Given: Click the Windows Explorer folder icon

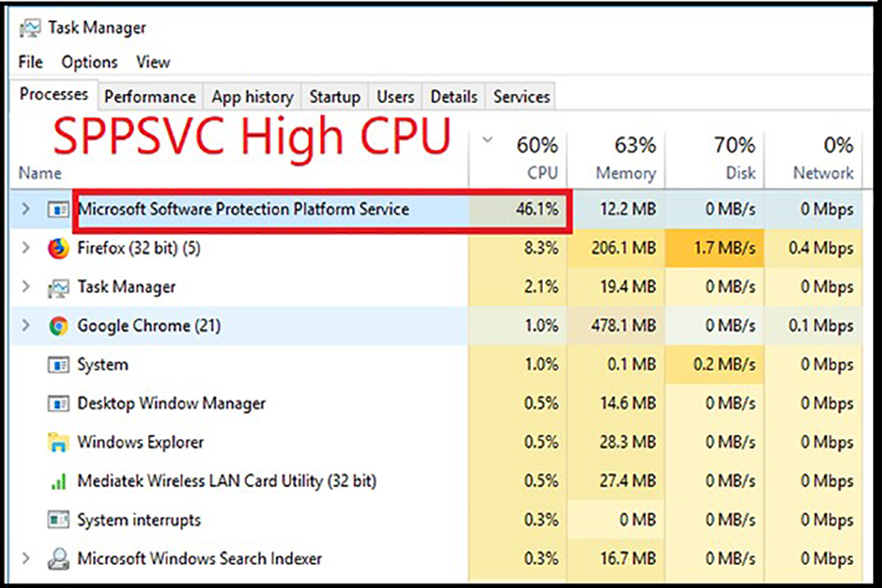Looking at the screenshot, I should 57,442.
